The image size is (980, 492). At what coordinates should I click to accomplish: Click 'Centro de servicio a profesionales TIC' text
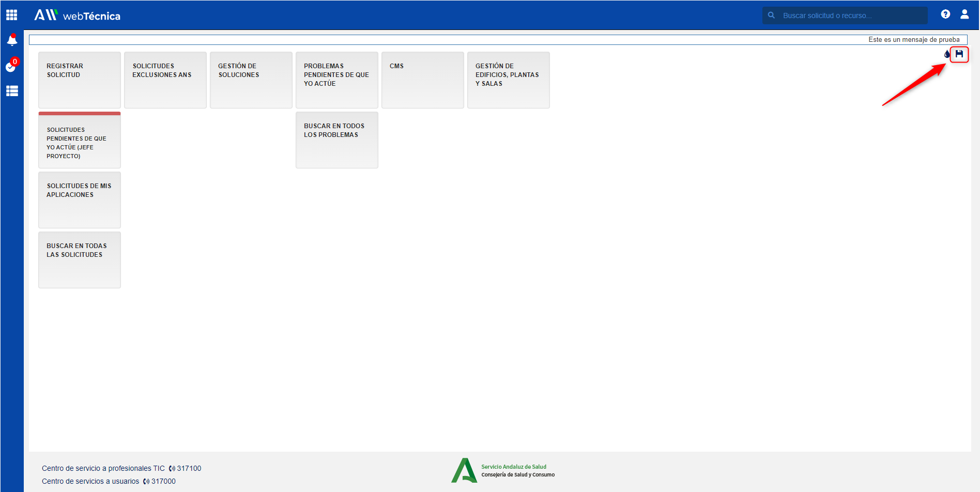point(103,468)
